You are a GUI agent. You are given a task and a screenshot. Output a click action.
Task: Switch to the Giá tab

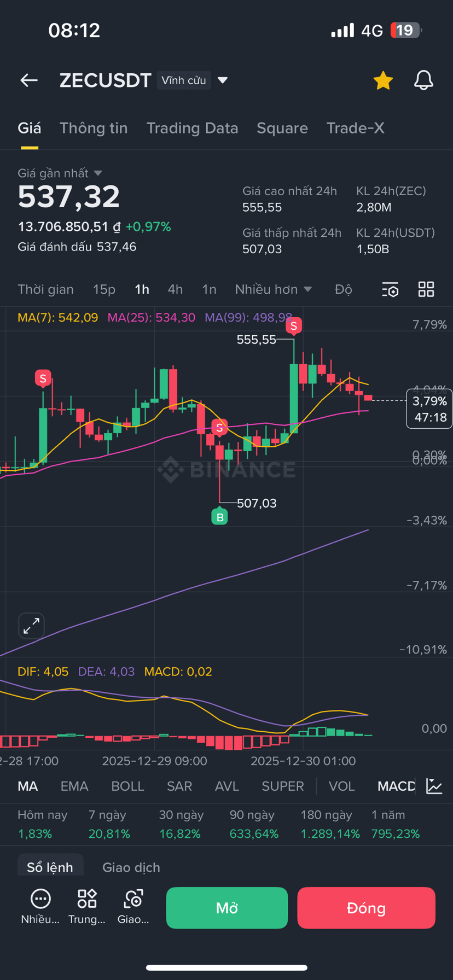(x=29, y=128)
